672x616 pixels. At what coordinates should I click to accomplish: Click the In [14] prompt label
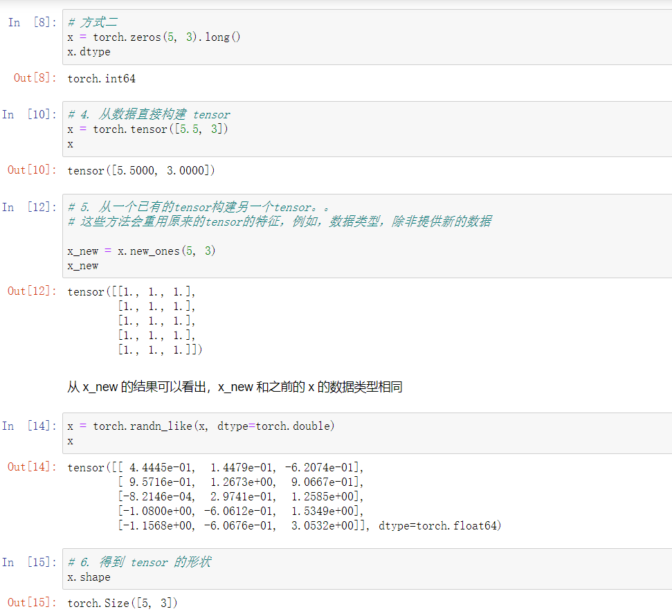click(30, 426)
